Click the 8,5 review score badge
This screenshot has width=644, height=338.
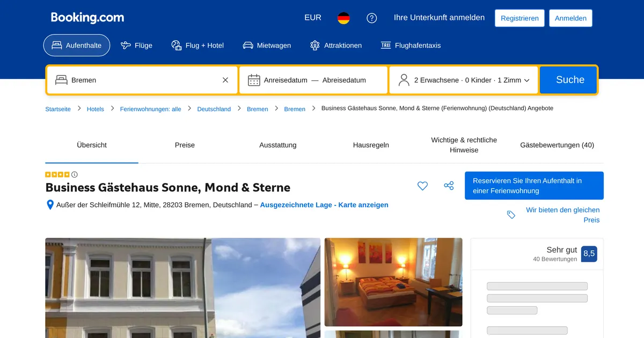(589, 254)
